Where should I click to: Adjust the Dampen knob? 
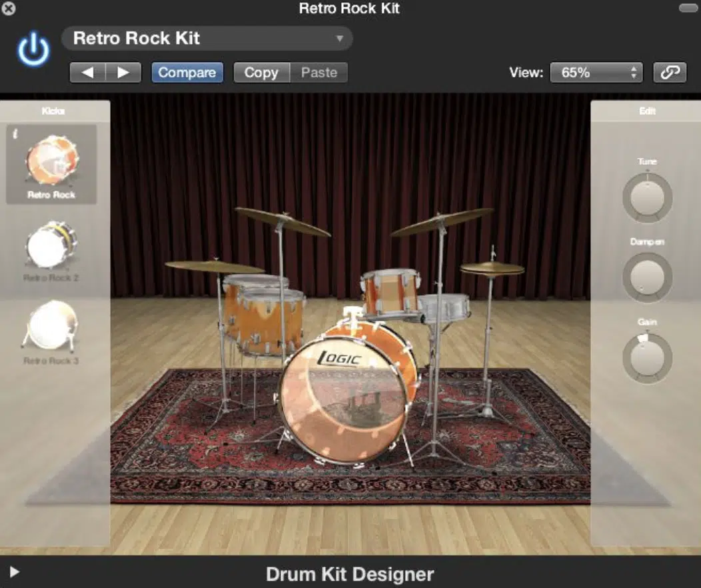click(x=647, y=278)
